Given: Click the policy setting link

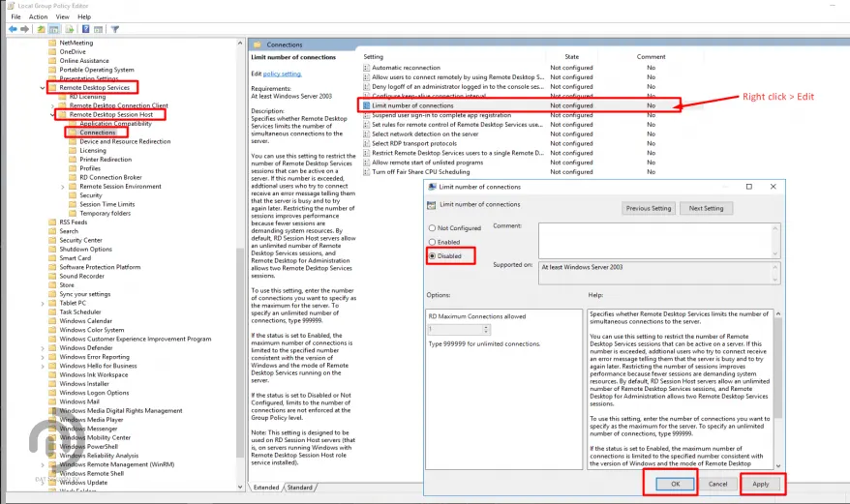Looking at the screenshot, I should (283, 74).
